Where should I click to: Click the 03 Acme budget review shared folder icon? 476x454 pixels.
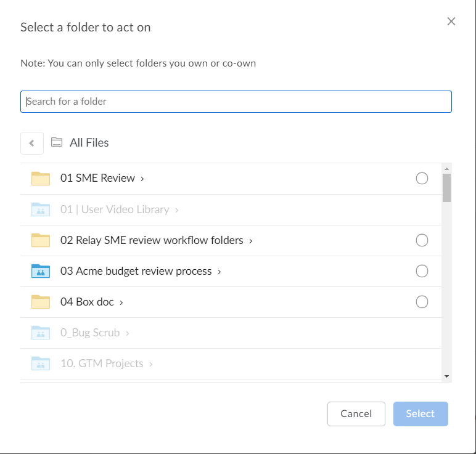pyautogui.click(x=41, y=271)
